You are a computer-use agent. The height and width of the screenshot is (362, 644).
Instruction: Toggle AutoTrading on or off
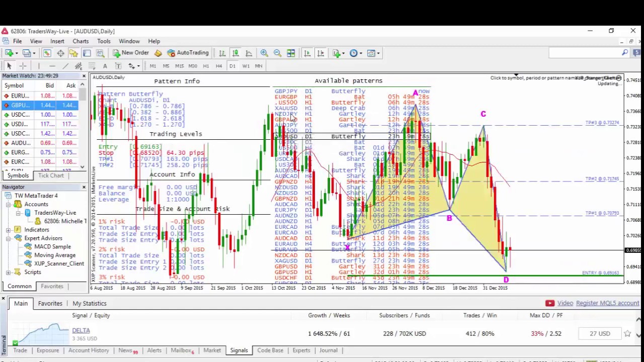pyautogui.click(x=188, y=53)
